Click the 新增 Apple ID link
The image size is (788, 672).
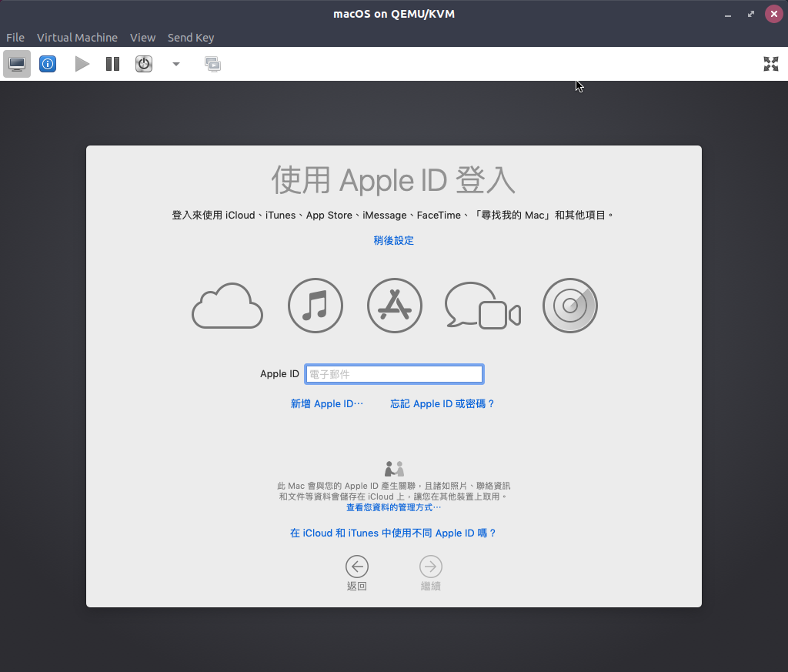[326, 403]
